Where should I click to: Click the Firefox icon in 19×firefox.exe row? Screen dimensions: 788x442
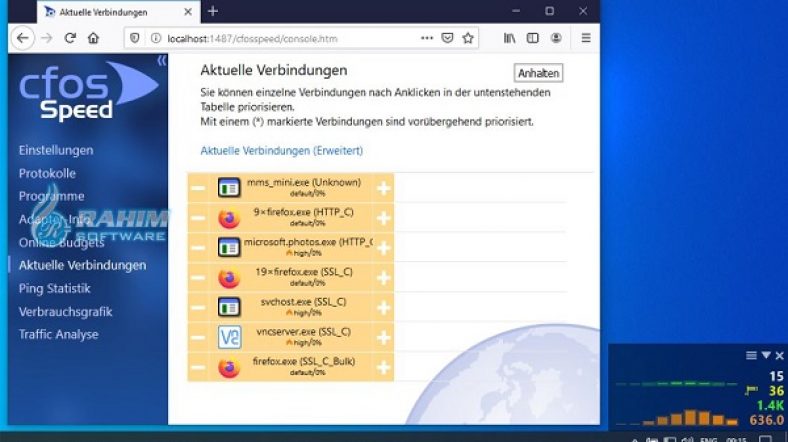pos(229,278)
